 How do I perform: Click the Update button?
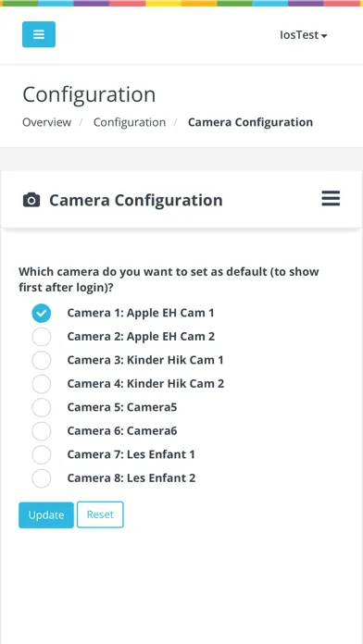[46, 515]
